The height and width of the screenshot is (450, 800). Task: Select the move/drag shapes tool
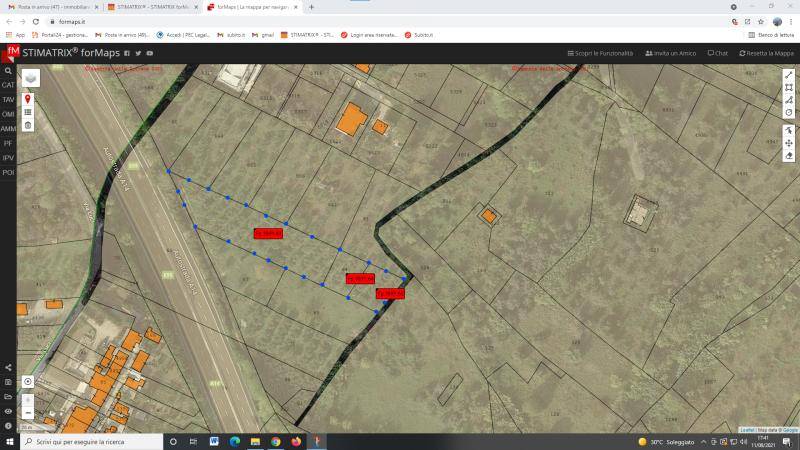pyautogui.click(x=789, y=143)
